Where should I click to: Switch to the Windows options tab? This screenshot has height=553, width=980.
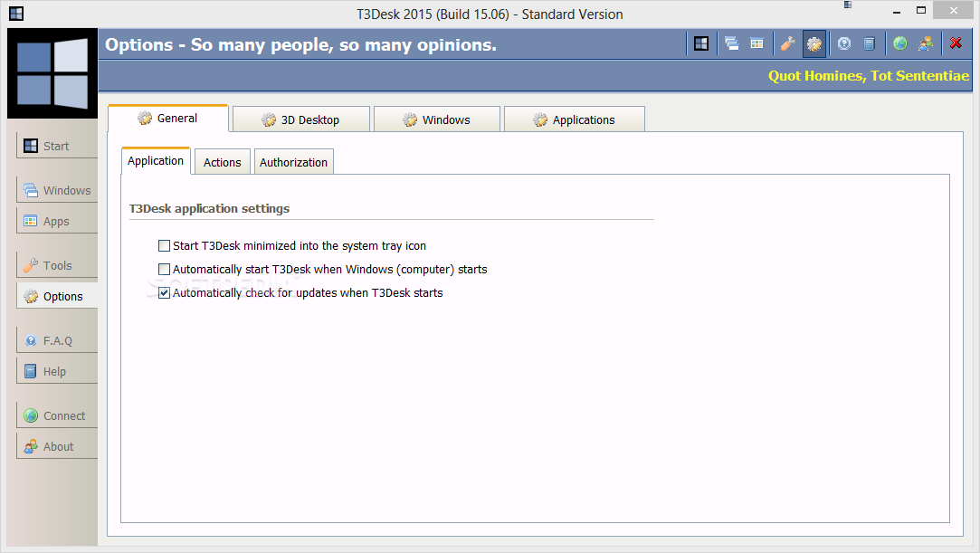tap(437, 119)
